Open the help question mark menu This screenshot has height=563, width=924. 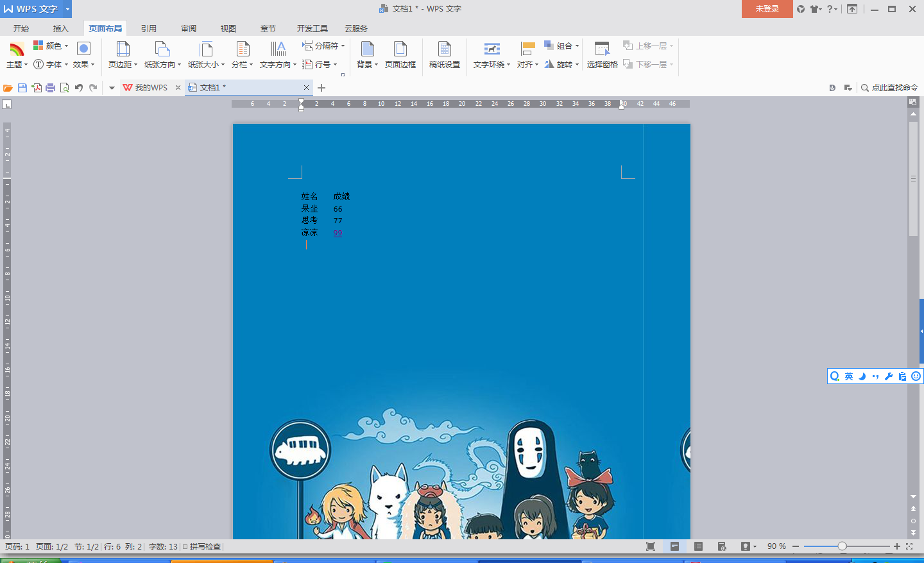tap(832, 9)
